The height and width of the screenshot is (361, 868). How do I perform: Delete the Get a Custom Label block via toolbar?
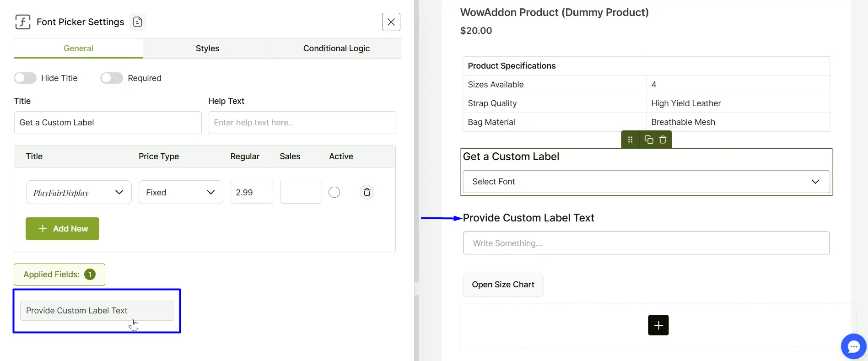coord(663,140)
